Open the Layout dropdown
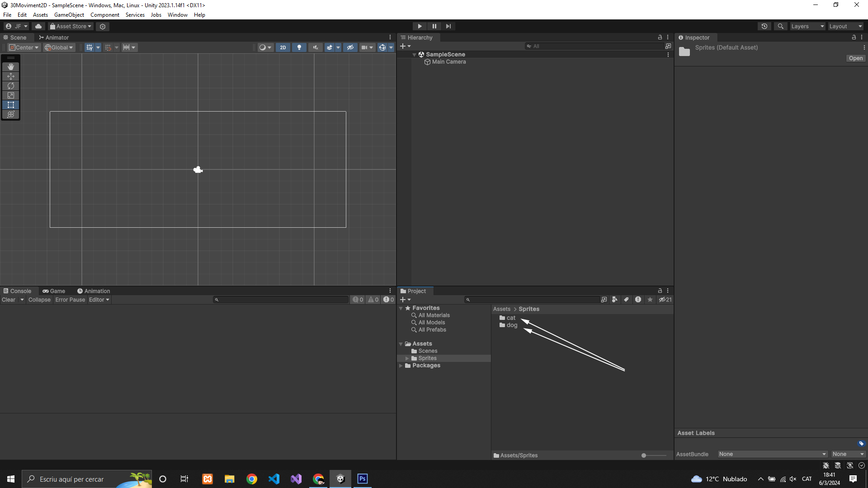This screenshot has width=868, height=488. click(x=845, y=26)
